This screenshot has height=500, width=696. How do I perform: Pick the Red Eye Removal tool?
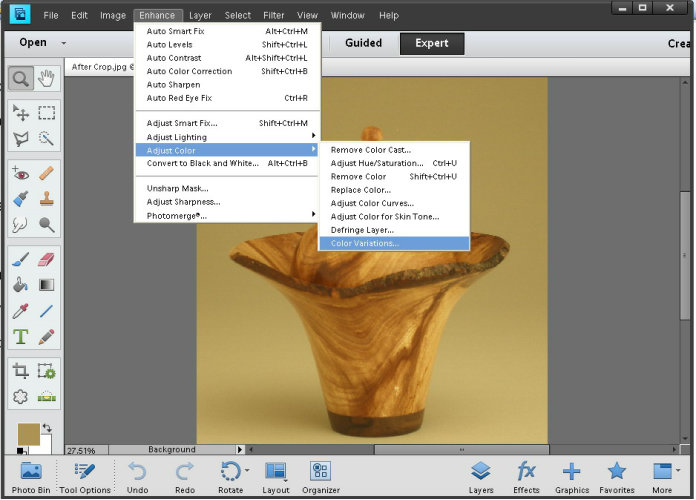[x=20, y=174]
